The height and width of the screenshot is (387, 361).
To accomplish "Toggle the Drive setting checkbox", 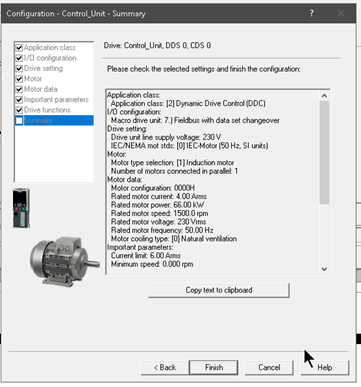I will pyautogui.click(x=19, y=69).
